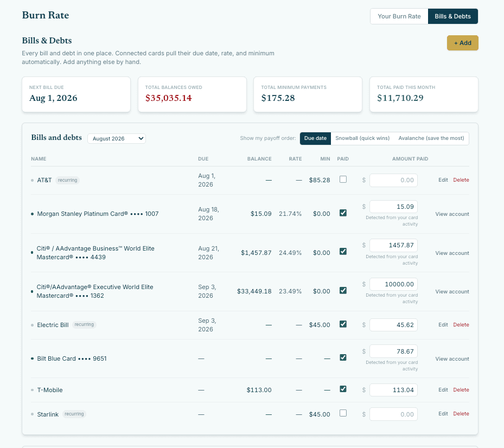Uncheck Paid for Citi AAdvantage Business card 4439

343,251
